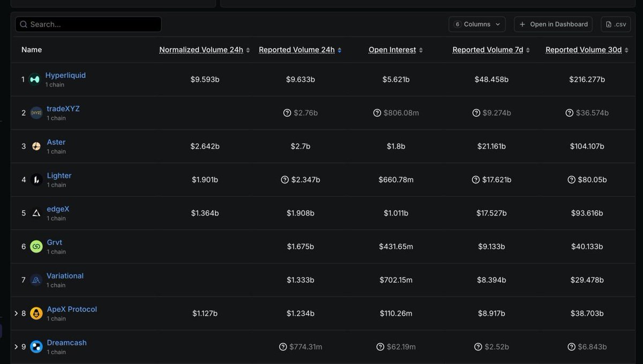Viewport: 643px width, 364px height.
Task: Focus the Search input field
Action: pyautogui.click(x=88, y=24)
